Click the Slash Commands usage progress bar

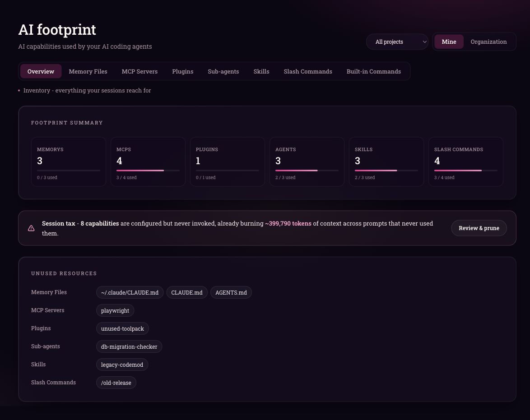pyautogui.click(x=466, y=171)
